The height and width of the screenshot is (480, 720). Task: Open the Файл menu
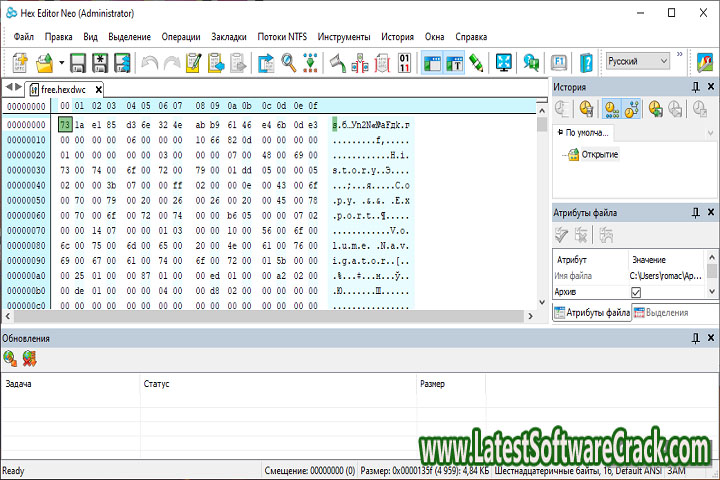click(x=23, y=37)
